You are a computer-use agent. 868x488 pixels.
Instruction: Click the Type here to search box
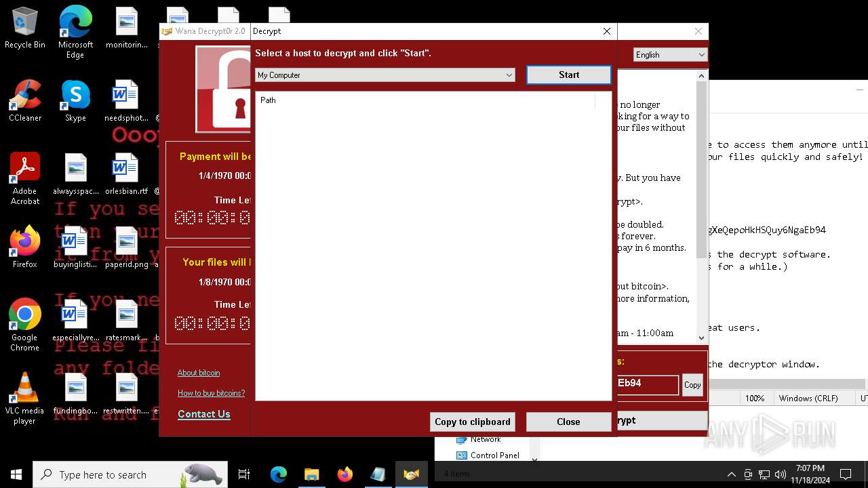[130, 474]
